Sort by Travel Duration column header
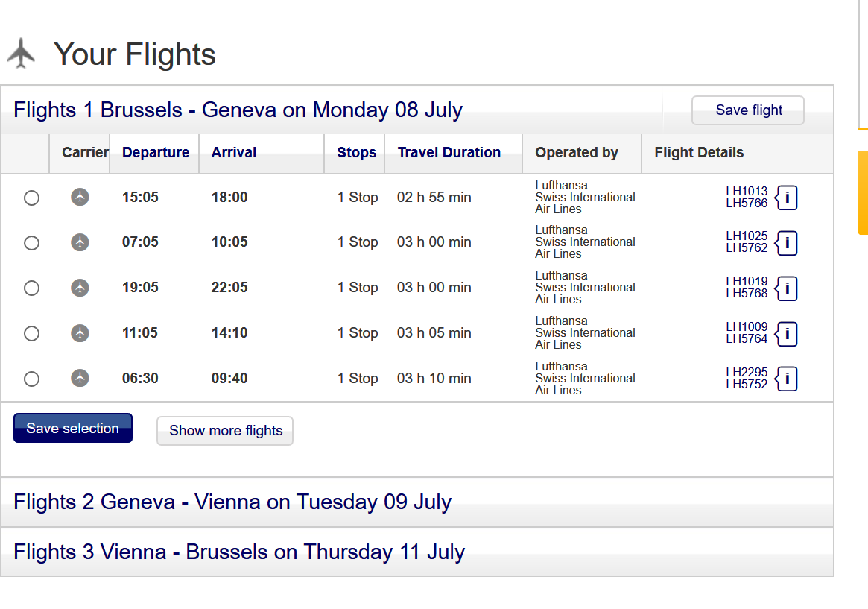 click(x=449, y=152)
